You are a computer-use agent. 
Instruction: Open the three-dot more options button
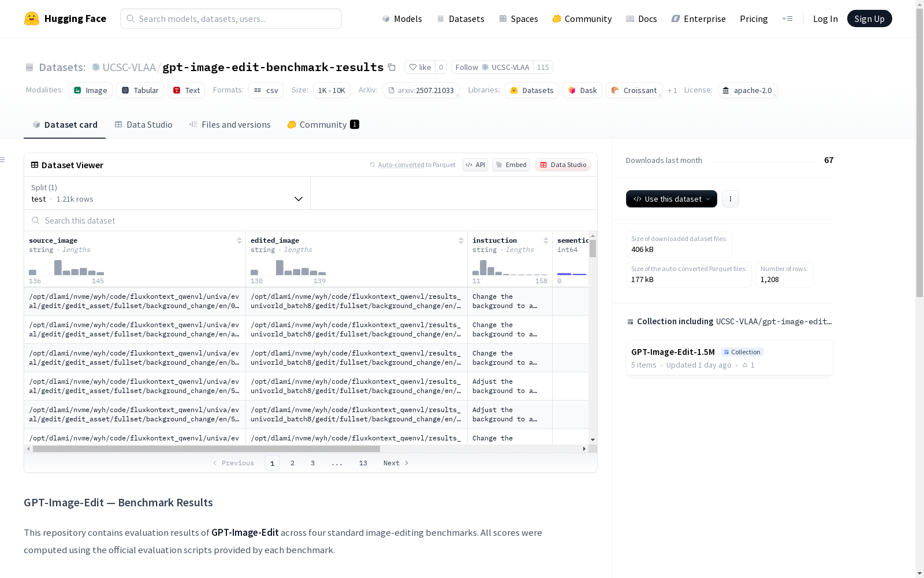[x=731, y=199]
